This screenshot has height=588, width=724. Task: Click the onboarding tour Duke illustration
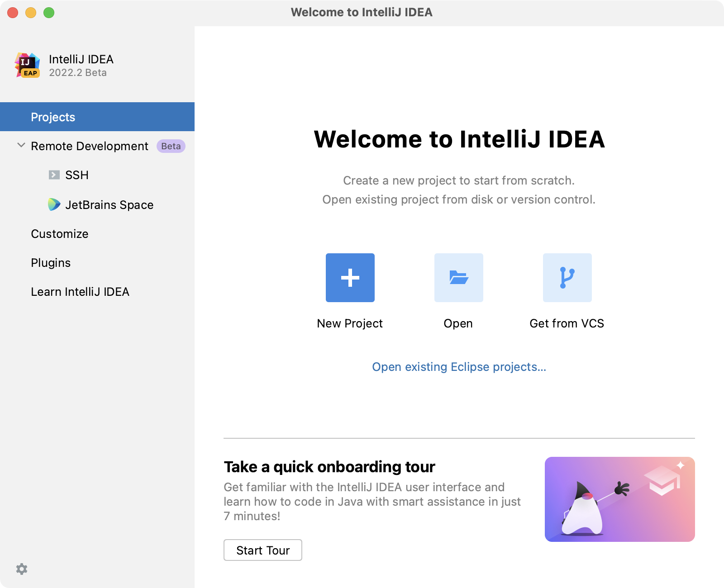620,499
